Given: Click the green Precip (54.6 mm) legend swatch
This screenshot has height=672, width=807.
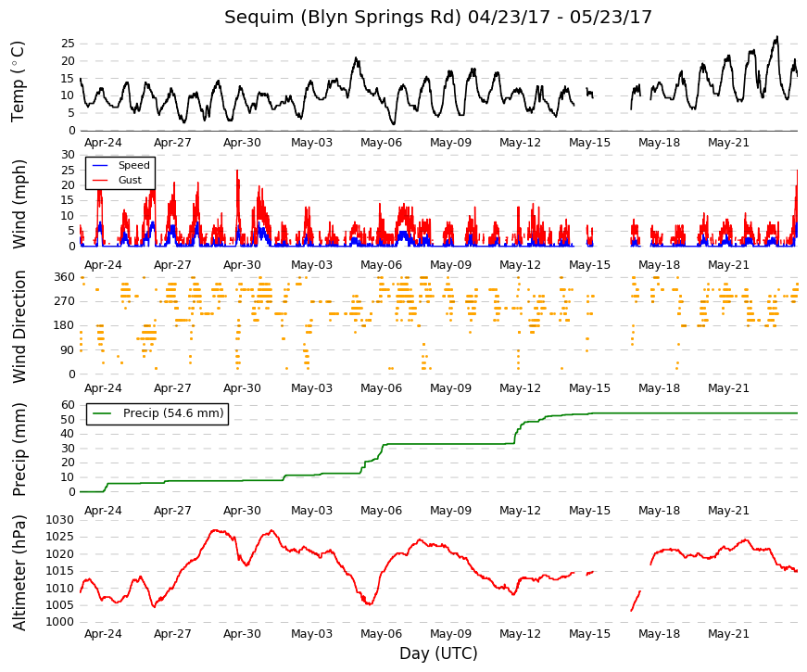Looking at the screenshot, I should [x=102, y=413].
